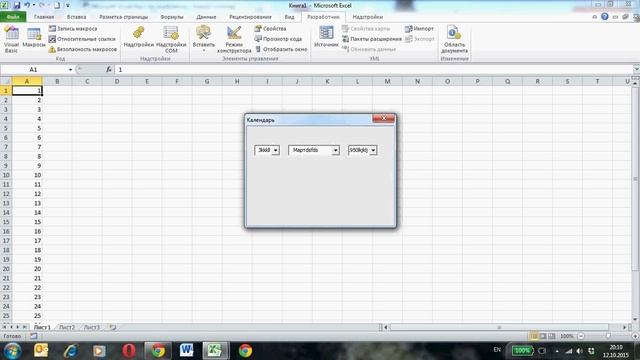Click the zoom slider handle
Image resolution: width=640 pixels, height=360 pixels.
tap(608, 336)
